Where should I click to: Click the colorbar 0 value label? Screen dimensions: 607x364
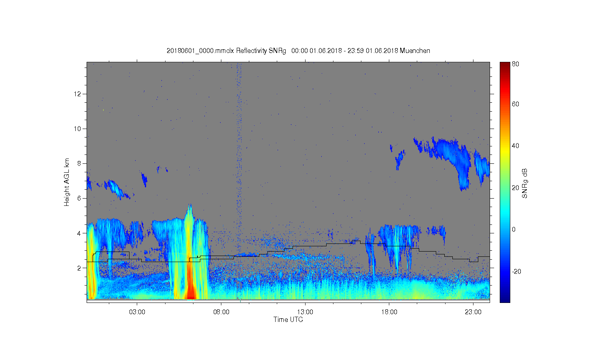(x=514, y=229)
